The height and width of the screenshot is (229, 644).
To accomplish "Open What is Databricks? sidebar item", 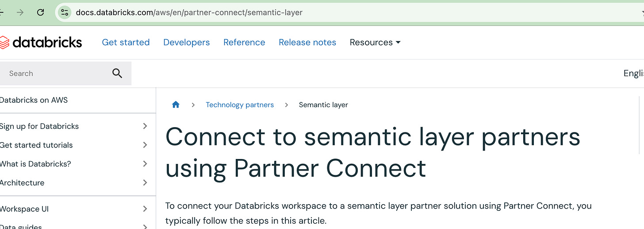I will coord(35,163).
